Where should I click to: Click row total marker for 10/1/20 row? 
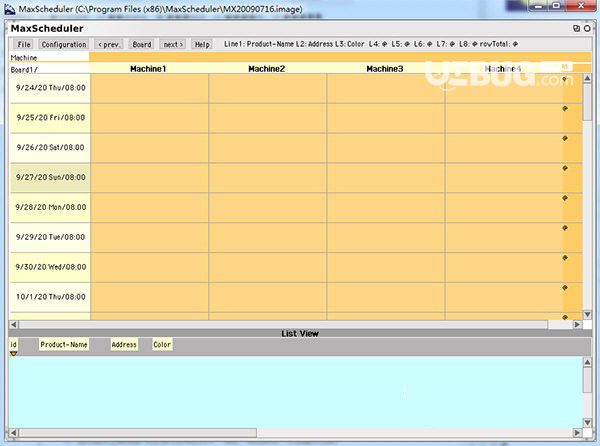[565, 288]
